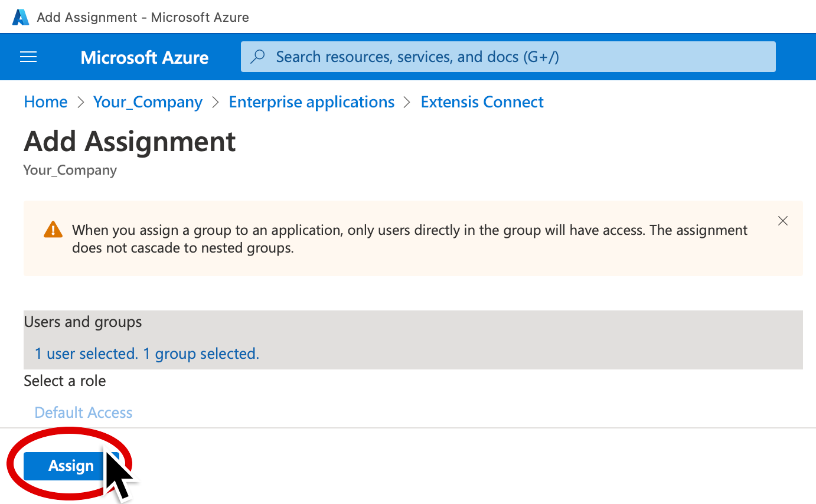This screenshot has width=816, height=504.
Task: Click the 'Select a role' label
Action: (x=65, y=381)
